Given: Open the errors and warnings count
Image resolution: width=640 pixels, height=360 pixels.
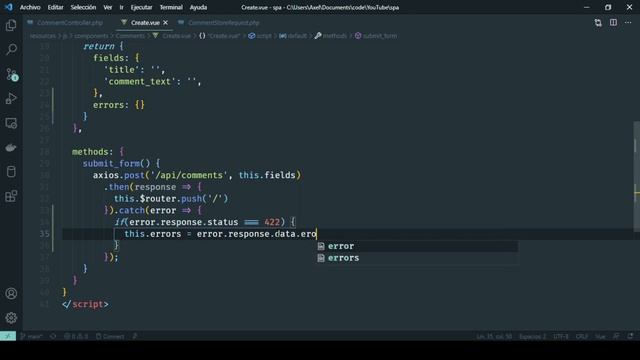Looking at the screenshot, I should [76, 336].
